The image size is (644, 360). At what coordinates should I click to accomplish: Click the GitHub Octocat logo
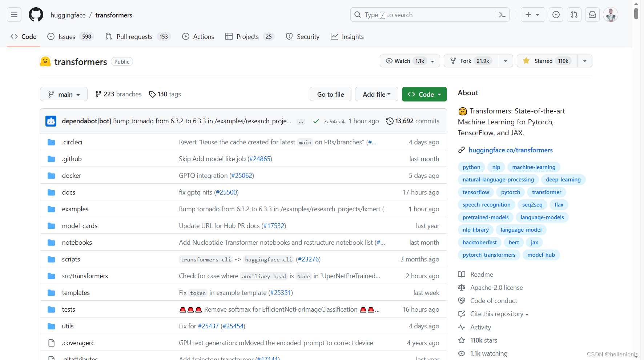click(x=36, y=15)
